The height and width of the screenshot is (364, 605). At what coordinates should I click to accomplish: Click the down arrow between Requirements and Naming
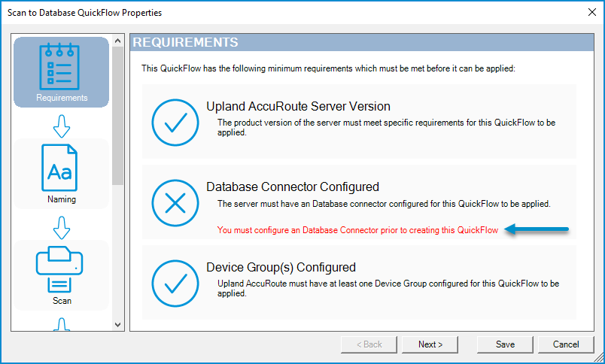tap(62, 125)
